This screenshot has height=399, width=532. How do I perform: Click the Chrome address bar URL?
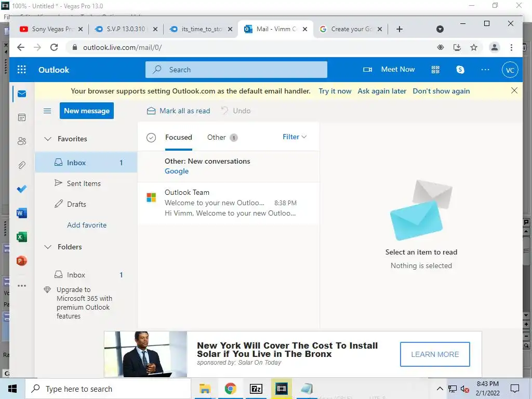point(122,47)
